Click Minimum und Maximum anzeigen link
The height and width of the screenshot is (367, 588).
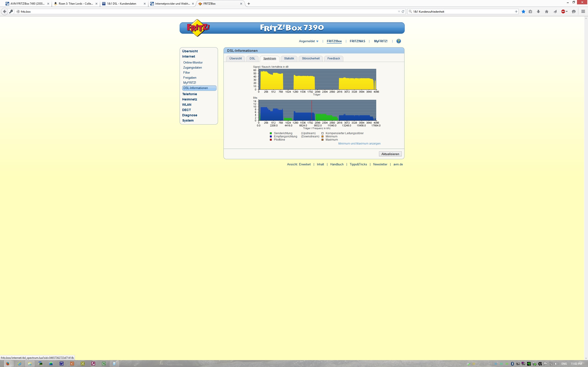click(x=359, y=143)
